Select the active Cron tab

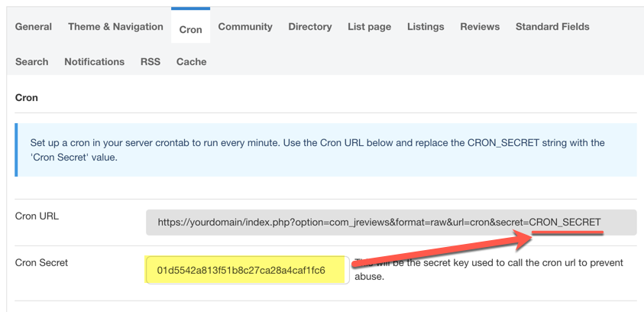[190, 30]
